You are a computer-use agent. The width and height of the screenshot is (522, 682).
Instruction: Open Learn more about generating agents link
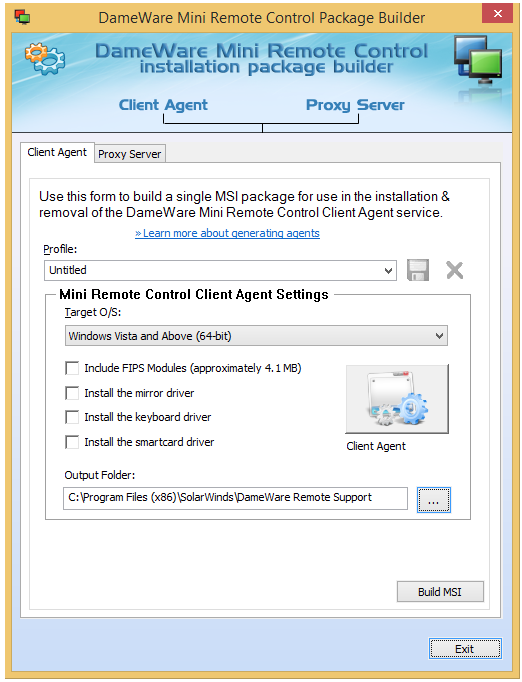tap(227, 233)
